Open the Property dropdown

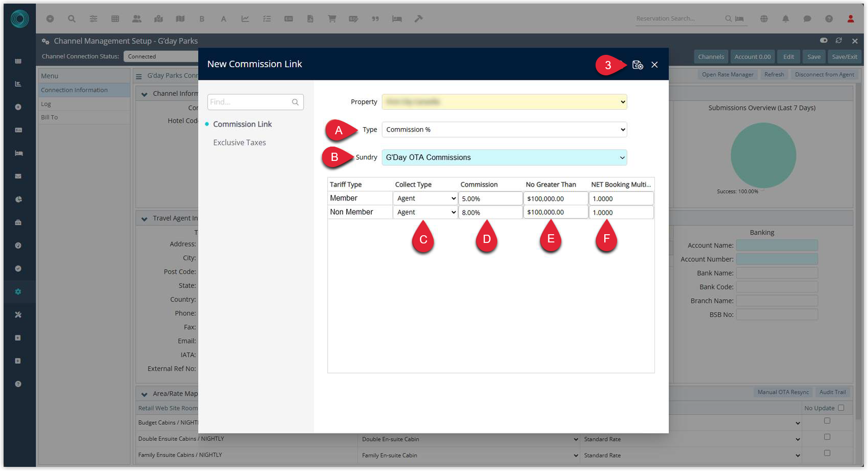[504, 102]
